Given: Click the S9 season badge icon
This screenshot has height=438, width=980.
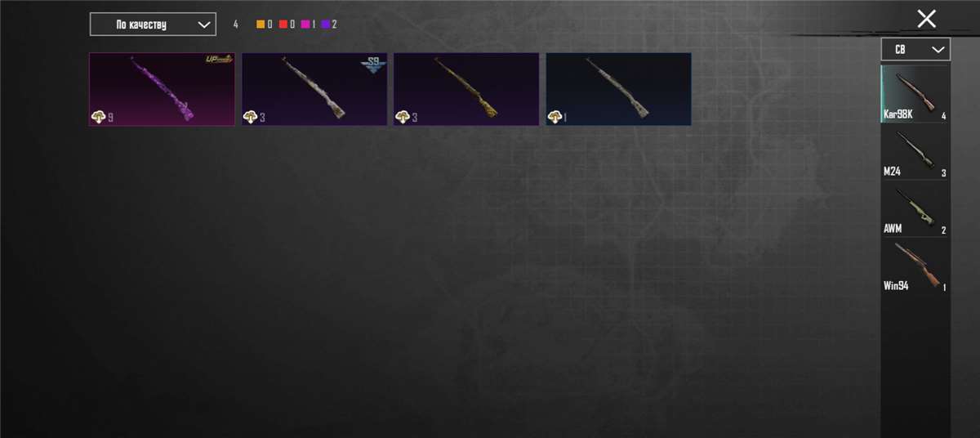Looking at the screenshot, I should [373, 64].
